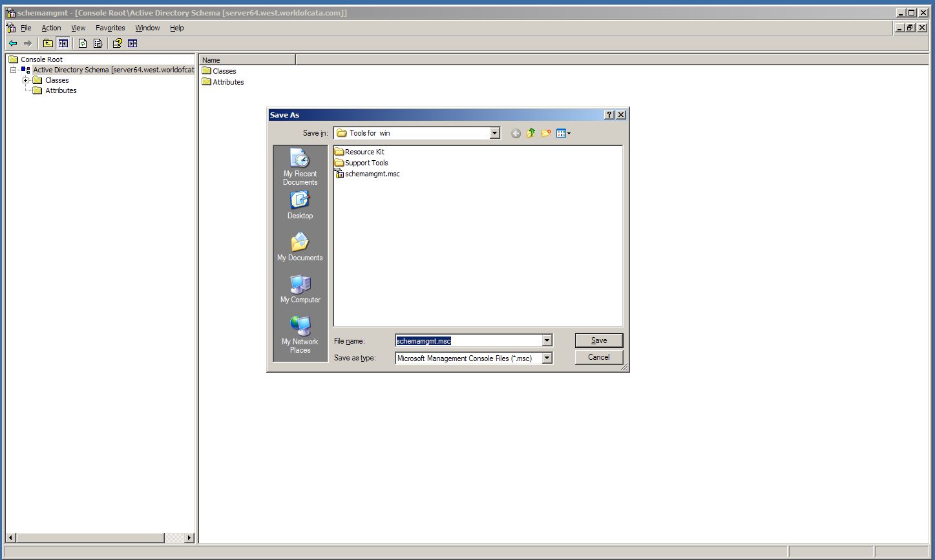Click the Cancel button in Save As dialog
Screen dimensions: 935x560
pos(599,357)
